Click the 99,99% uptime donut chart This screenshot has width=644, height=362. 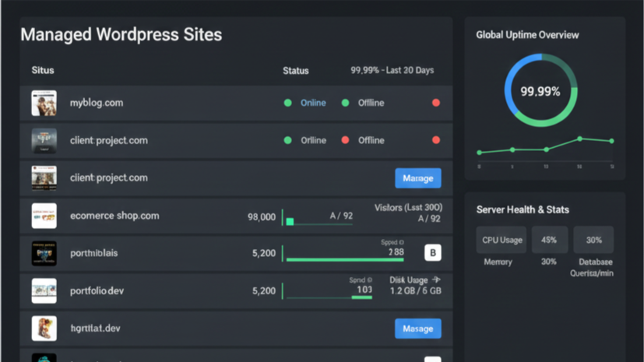click(541, 90)
